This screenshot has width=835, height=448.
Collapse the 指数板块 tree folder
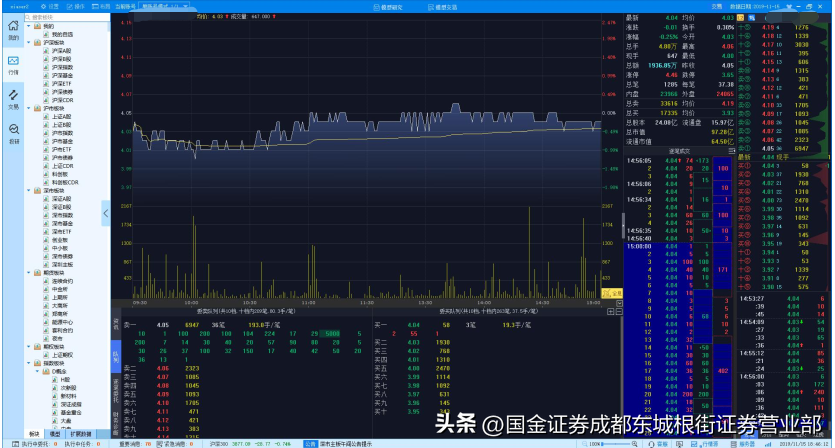29,363
